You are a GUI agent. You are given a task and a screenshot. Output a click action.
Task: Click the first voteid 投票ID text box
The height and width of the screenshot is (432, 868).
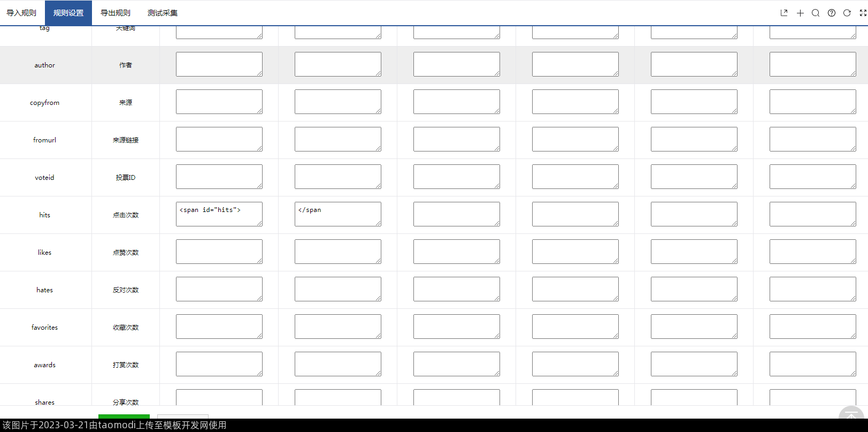219,177
